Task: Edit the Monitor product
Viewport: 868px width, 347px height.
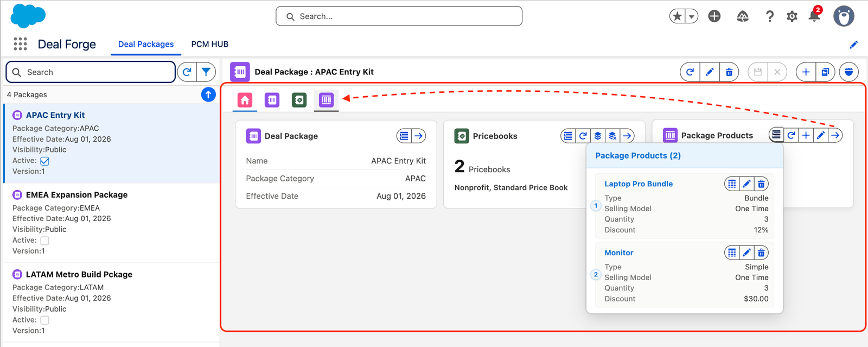Action: click(x=746, y=253)
